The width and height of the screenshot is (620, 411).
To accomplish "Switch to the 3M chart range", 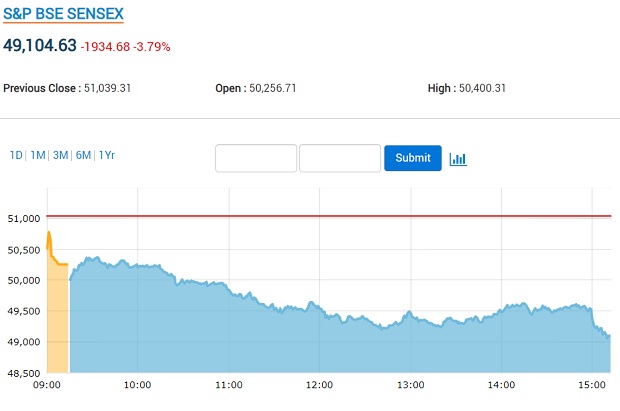I will 60,155.
